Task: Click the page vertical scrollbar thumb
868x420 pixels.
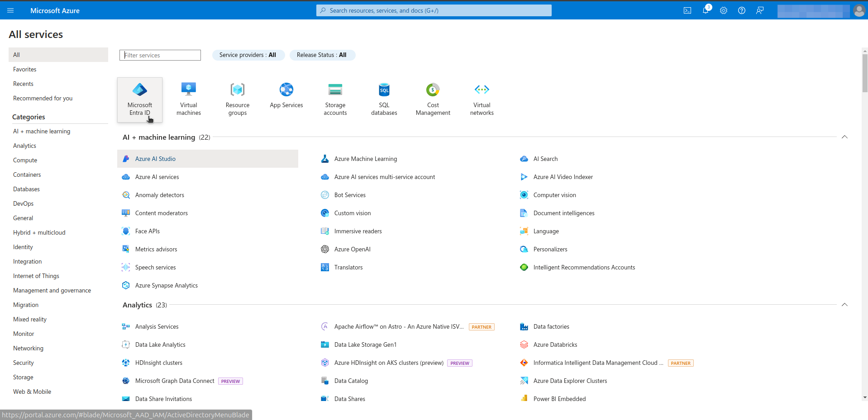Action: [865, 73]
